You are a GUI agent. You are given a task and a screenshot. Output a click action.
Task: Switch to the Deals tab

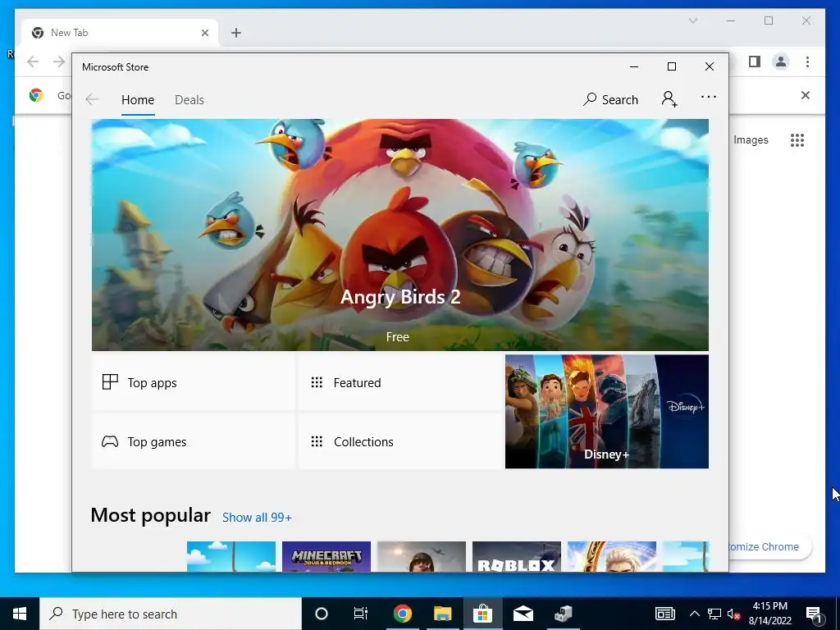click(189, 99)
